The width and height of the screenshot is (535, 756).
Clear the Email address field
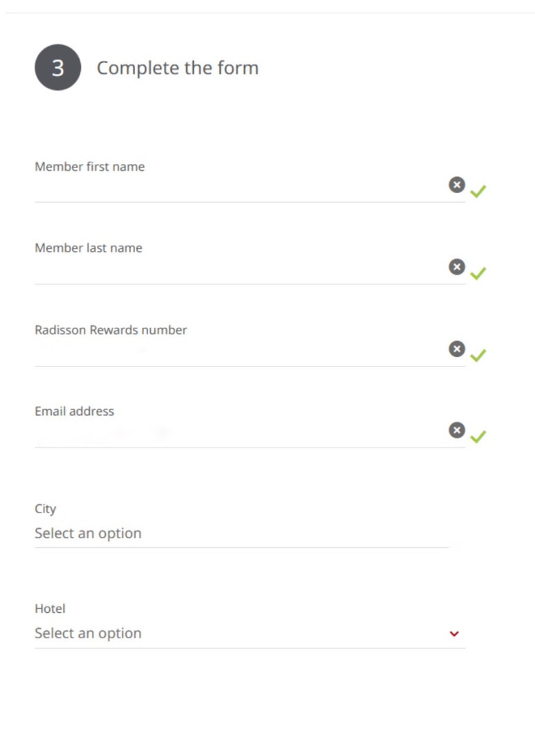click(x=457, y=430)
